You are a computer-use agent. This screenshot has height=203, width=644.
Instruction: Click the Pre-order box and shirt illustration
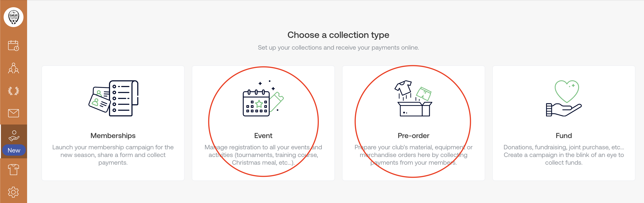tap(413, 99)
